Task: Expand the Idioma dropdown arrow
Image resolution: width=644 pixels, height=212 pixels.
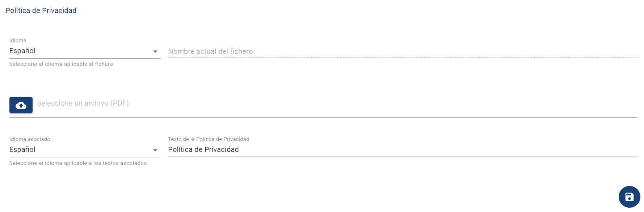Action: [155, 51]
